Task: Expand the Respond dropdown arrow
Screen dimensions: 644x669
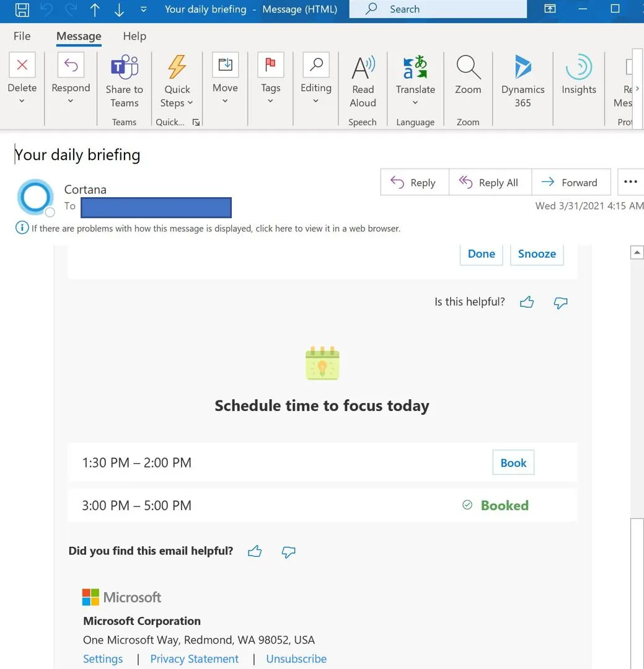Action: coord(71,101)
